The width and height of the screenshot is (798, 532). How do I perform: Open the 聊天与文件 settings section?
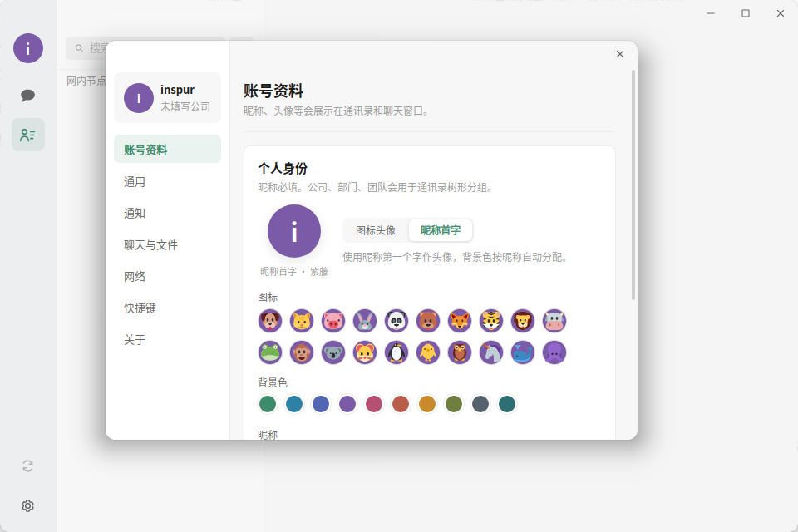tap(167, 245)
